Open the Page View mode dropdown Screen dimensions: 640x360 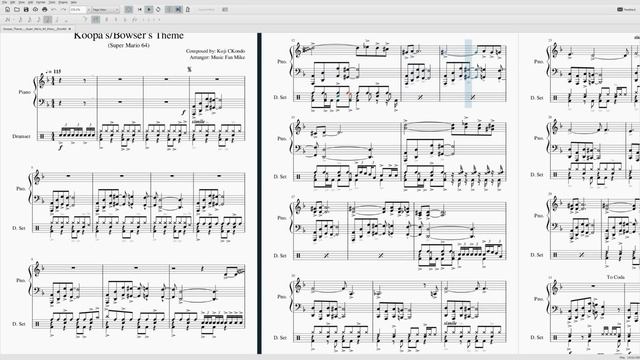point(106,9)
